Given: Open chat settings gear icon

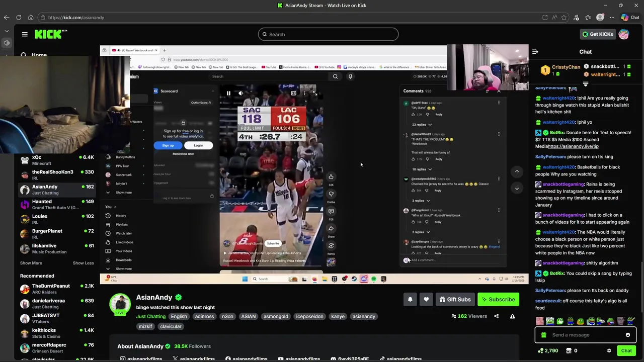Looking at the screenshot, I should pyautogui.click(x=609, y=351).
